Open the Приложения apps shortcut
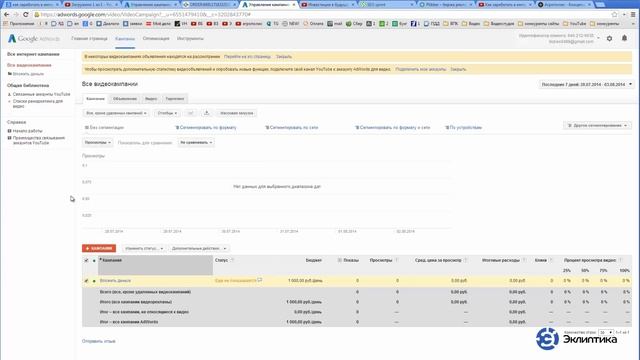 click(x=19, y=24)
